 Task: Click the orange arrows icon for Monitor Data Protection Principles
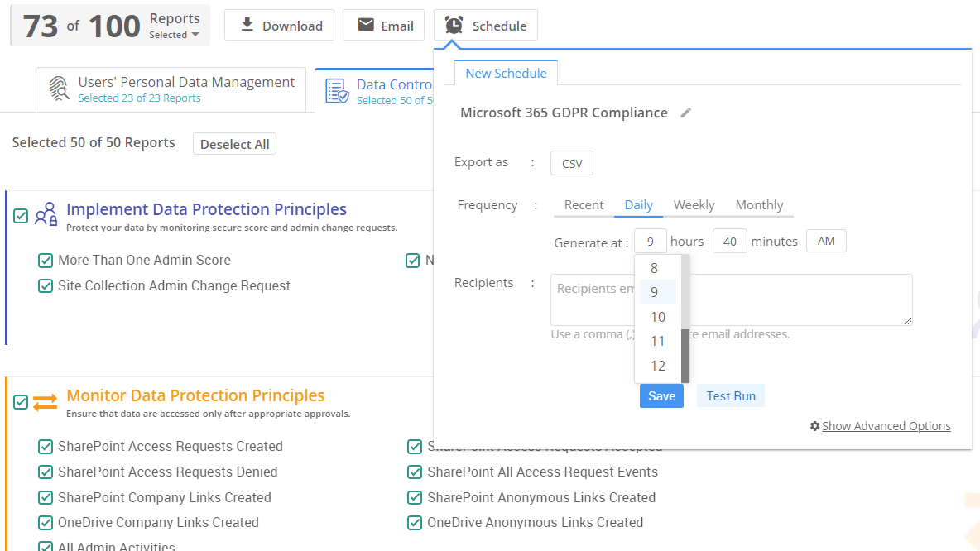[x=46, y=402]
